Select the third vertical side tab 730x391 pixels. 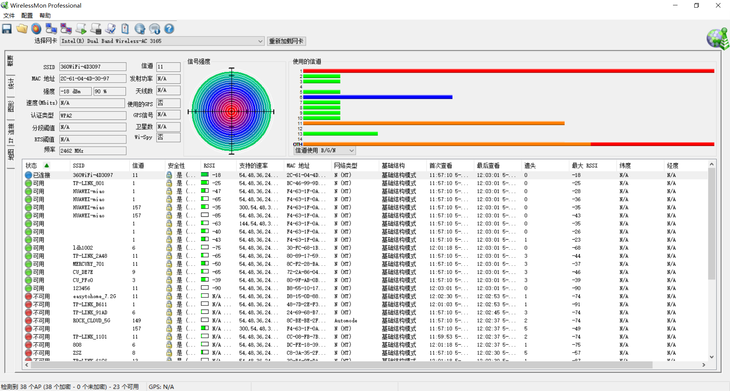pyautogui.click(x=10, y=107)
